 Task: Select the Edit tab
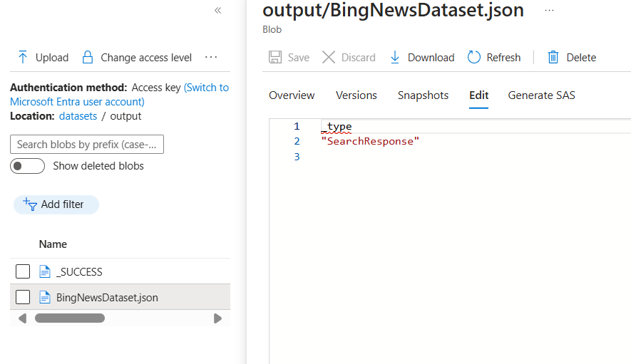point(478,95)
